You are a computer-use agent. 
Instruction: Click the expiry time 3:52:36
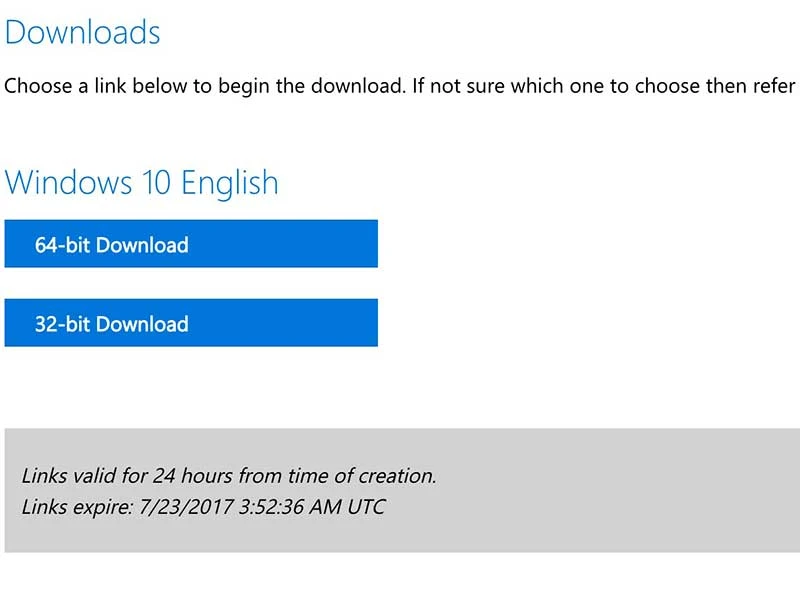pos(268,507)
